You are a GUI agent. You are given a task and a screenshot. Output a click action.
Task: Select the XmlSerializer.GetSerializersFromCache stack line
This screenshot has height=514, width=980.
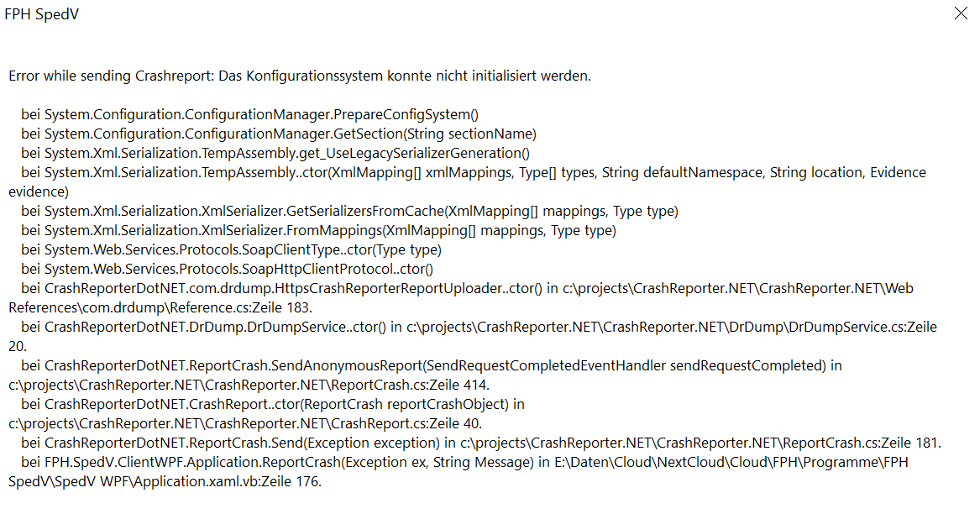pyautogui.click(x=350, y=212)
